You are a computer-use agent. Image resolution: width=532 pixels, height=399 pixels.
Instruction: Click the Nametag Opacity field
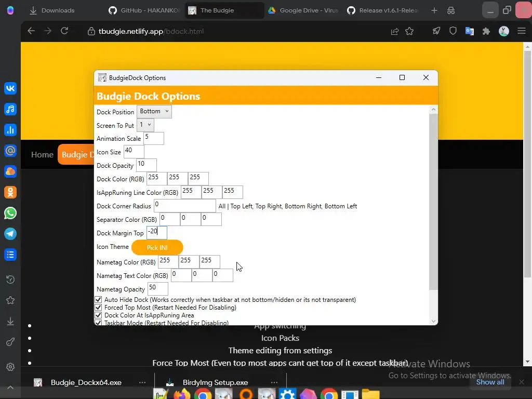158,289
